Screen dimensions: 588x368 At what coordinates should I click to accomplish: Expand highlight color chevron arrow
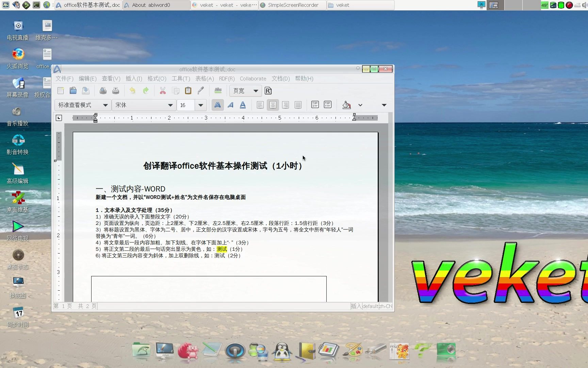(x=360, y=105)
